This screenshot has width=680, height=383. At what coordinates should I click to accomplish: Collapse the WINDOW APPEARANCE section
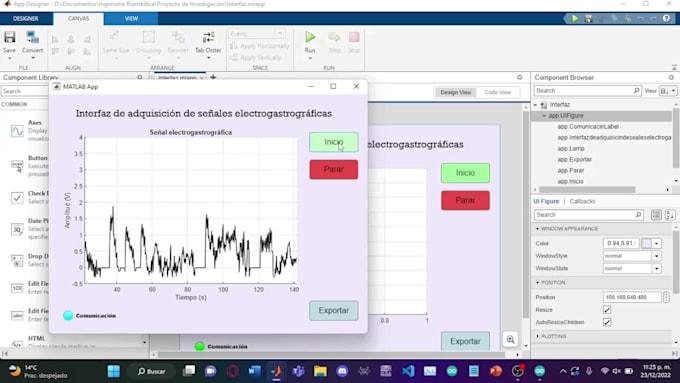pos(537,229)
